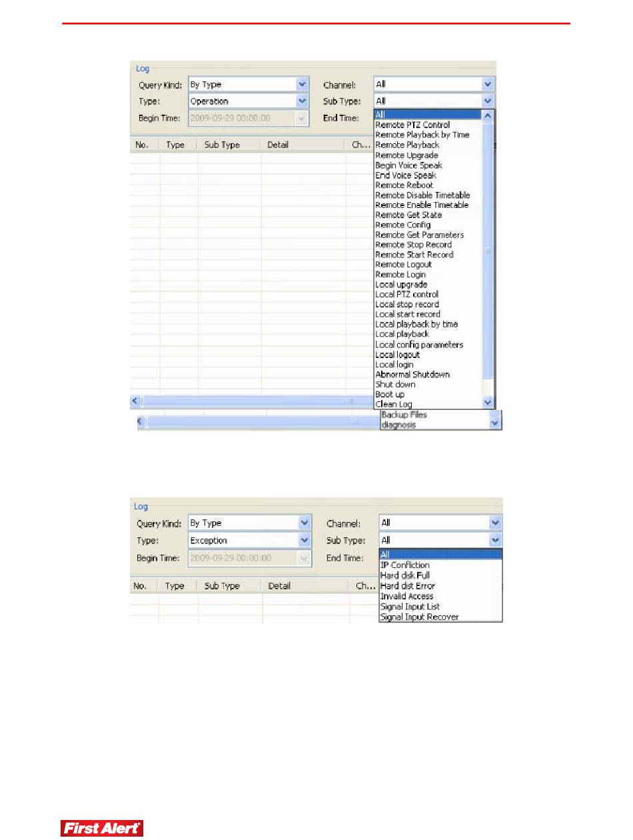633x840 pixels.
Task: Select End Voice Speak
Action: coord(405,175)
